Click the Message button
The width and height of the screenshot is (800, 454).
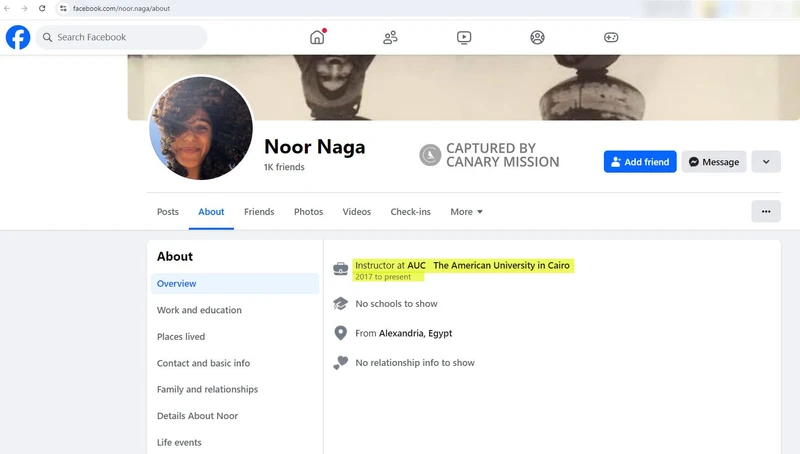tap(714, 162)
